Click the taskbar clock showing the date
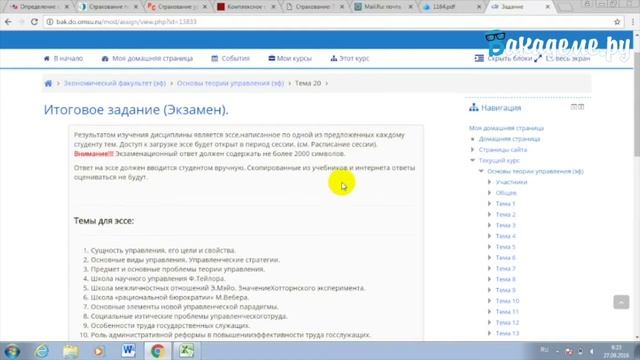Image resolution: width=640 pixels, height=360 pixels. (616, 351)
